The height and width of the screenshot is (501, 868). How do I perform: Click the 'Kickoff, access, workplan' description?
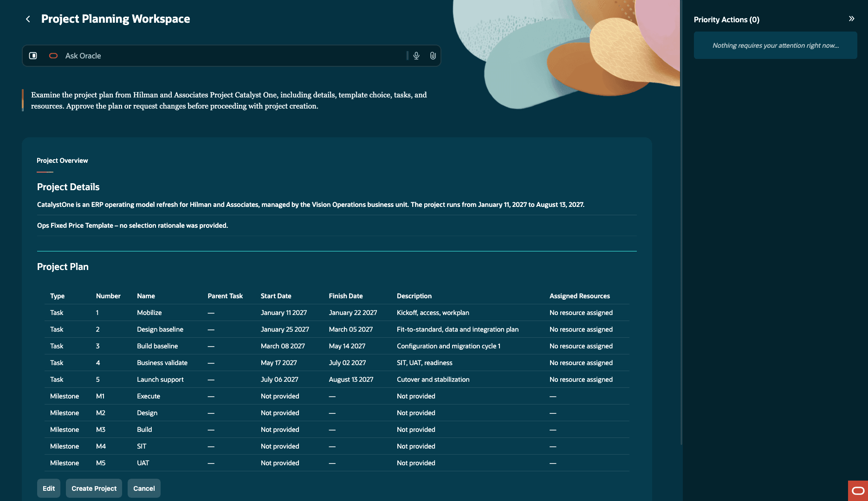click(433, 313)
